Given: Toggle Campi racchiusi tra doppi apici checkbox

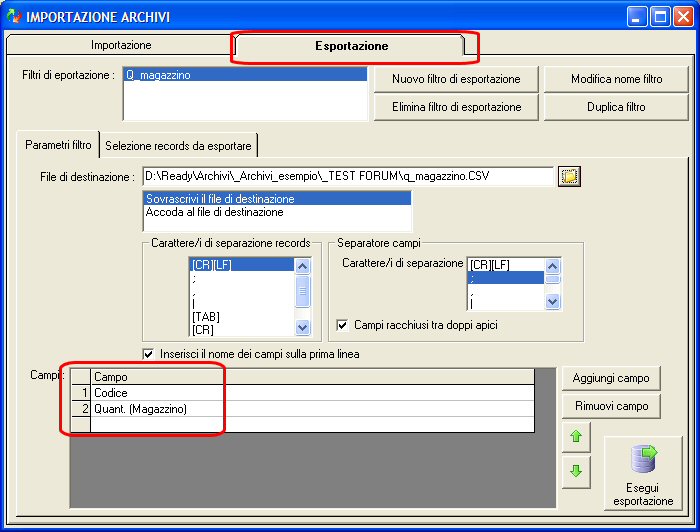Looking at the screenshot, I should click(342, 325).
